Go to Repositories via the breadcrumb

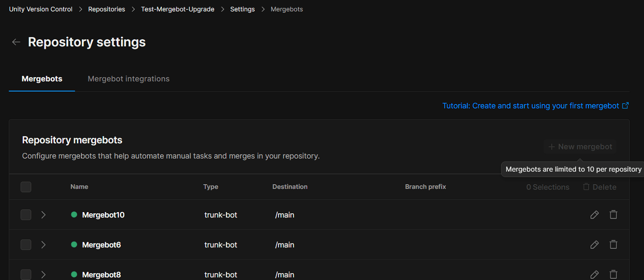coord(106,9)
